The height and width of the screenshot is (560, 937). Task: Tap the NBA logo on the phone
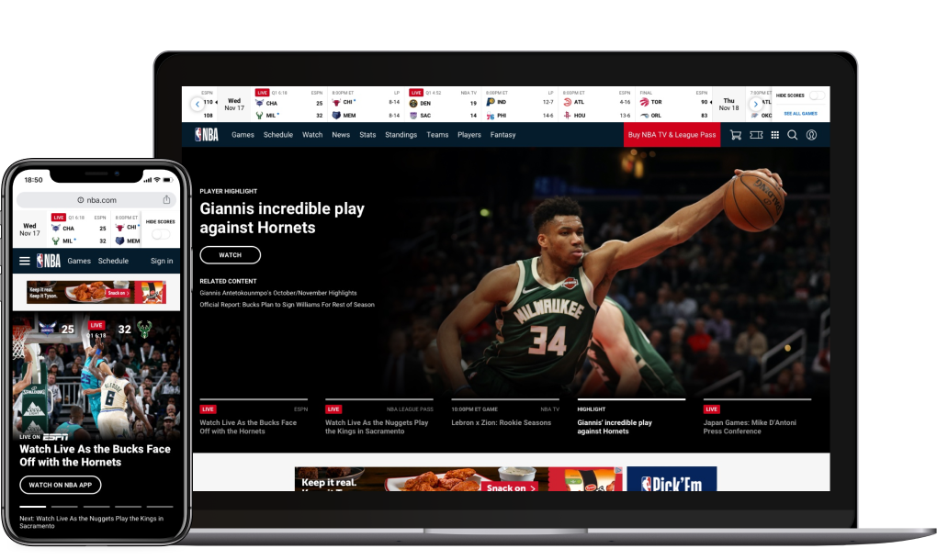[49, 261]
